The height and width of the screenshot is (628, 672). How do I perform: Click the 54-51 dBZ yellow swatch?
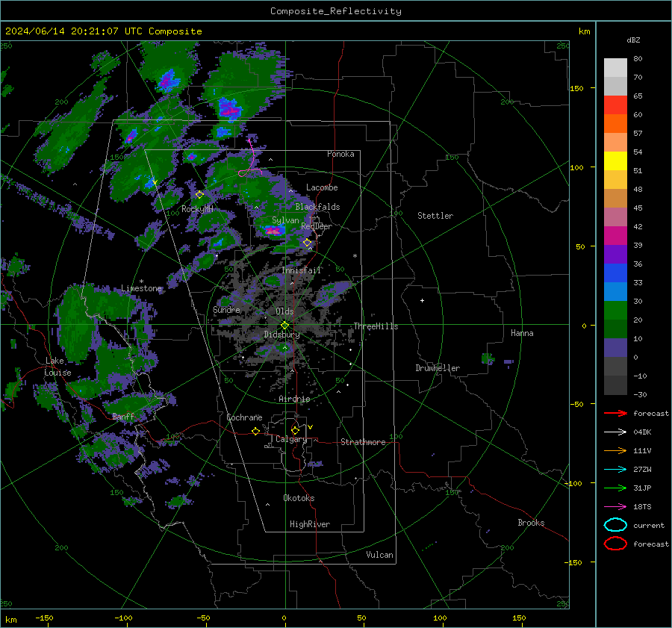point(615,161)
